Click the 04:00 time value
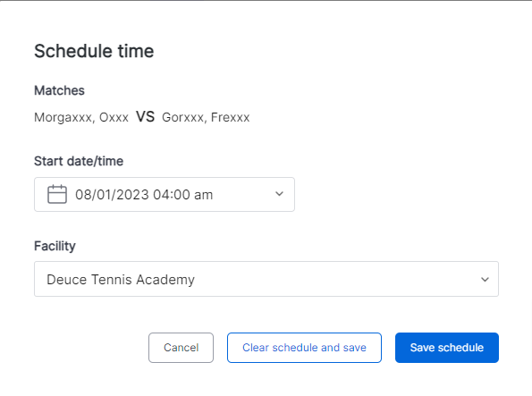This screenshot has height=396, width=532. (x=172, y=195)
